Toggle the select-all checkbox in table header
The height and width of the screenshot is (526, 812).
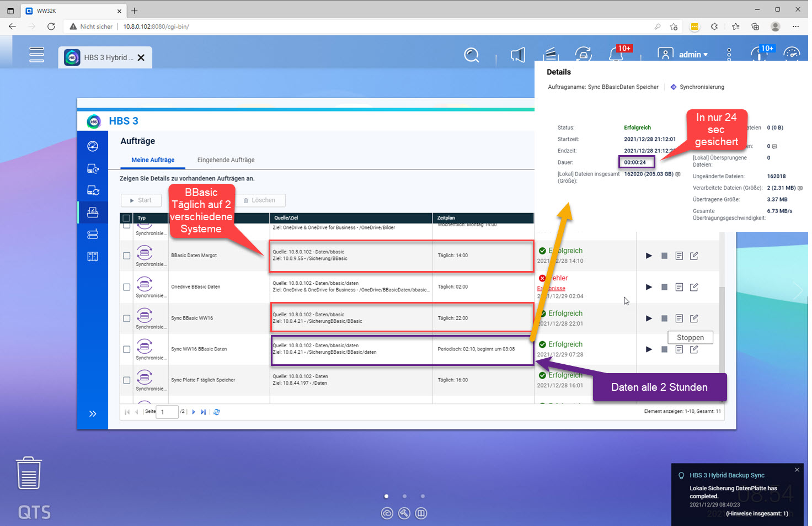tap(126, 218)
